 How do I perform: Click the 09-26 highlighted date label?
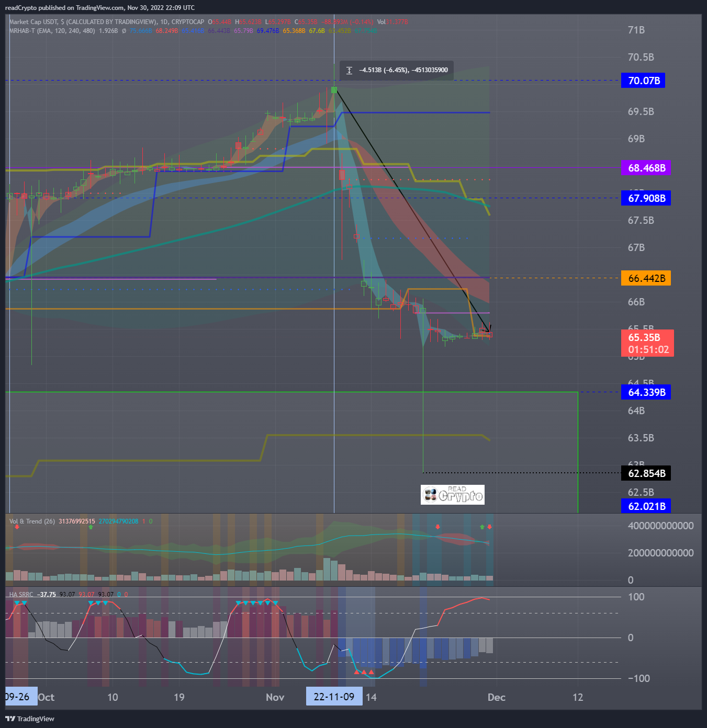(21, 697)
